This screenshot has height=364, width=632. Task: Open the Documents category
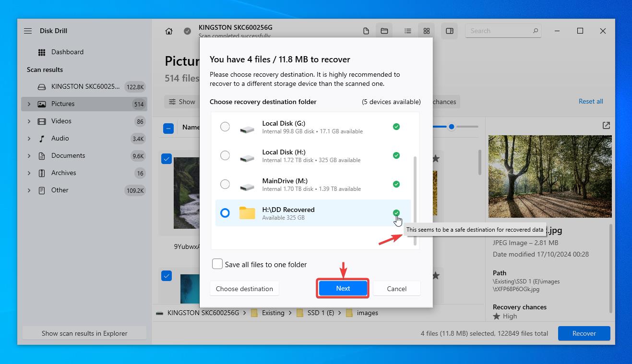coord(84,156)
